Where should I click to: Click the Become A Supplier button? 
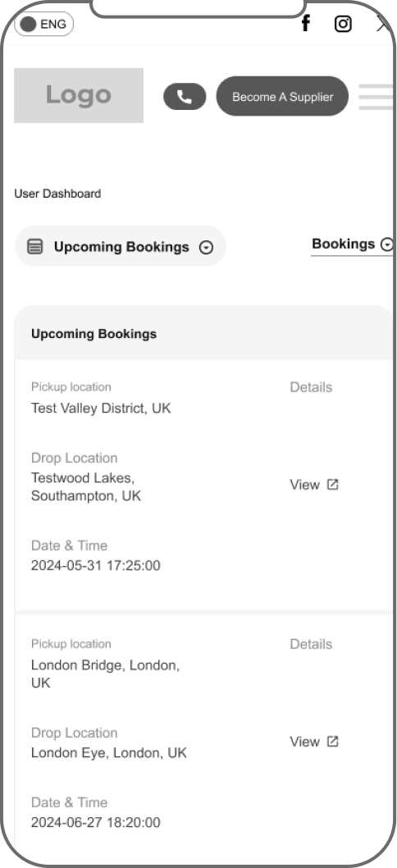(282, 96)
